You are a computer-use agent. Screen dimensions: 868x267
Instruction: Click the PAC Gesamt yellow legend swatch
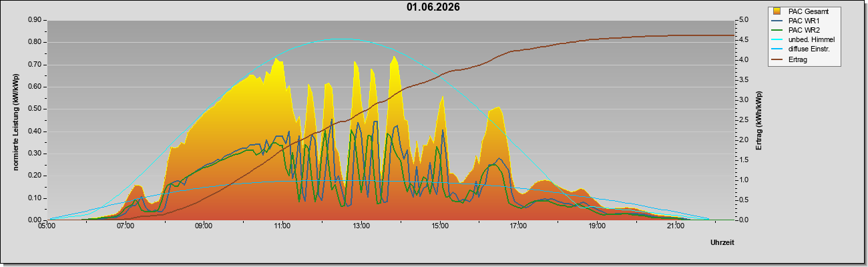(x=778, y=11)
